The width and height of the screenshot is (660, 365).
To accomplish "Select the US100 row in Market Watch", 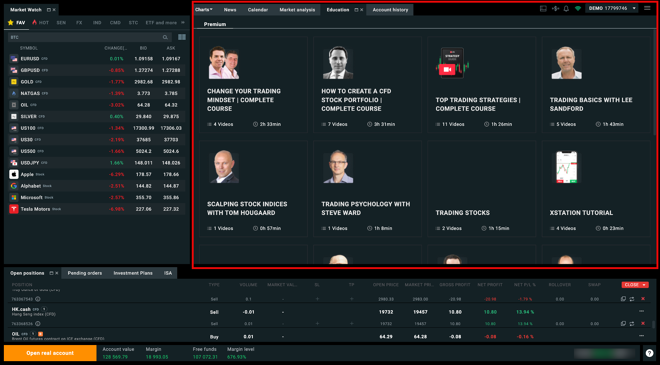I will point(96,128).
